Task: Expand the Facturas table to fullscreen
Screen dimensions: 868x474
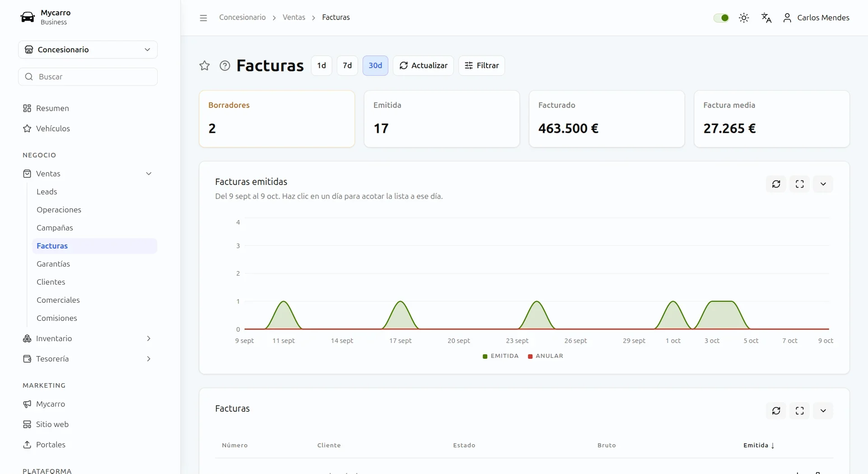Action: [800, 411]
